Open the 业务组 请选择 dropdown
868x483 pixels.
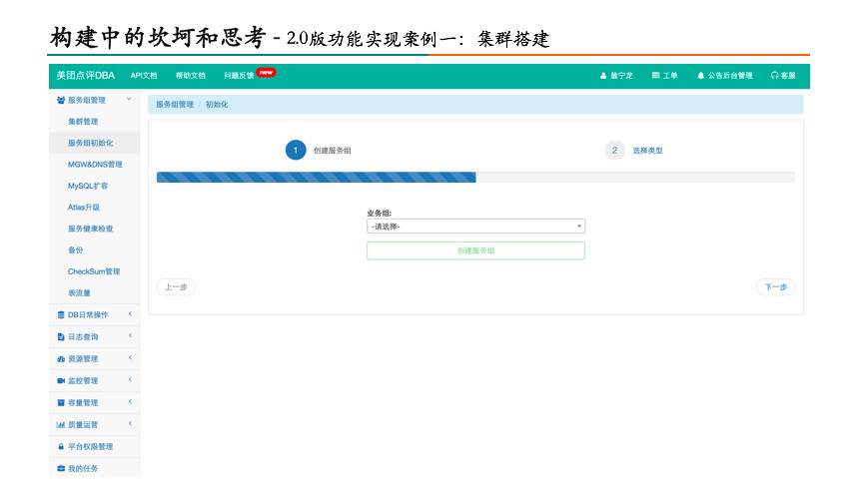[x=475, y=227]
